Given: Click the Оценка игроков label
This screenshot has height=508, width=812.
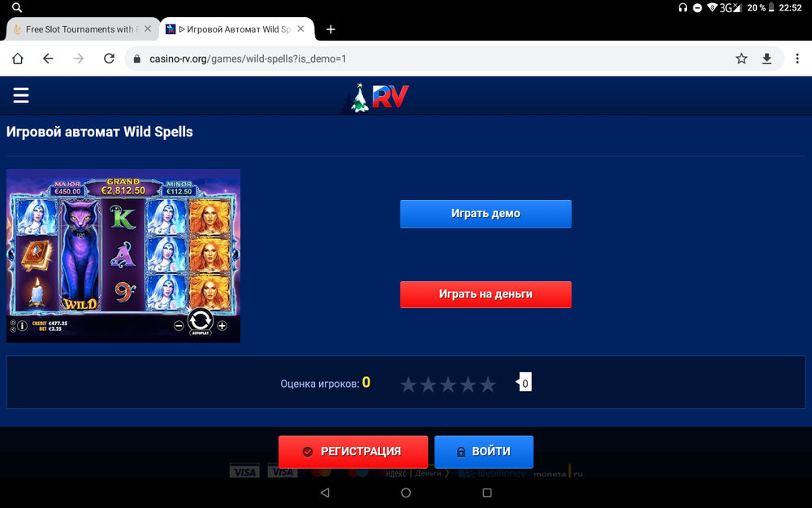Looking at the screenshot, I should (x=319, y=384).
